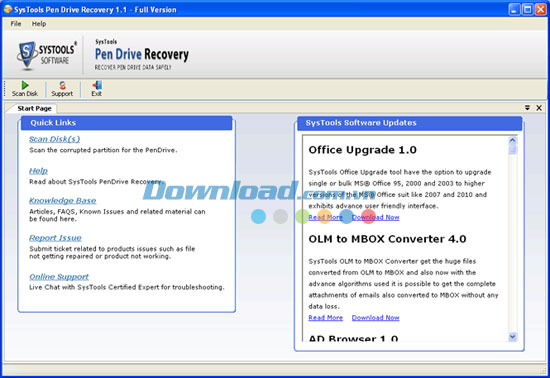Image resolution: width=550 pixels, height=378 pixels.
Task: Click the updates panel scroll down arrow
Action: (x=512, y=337)
